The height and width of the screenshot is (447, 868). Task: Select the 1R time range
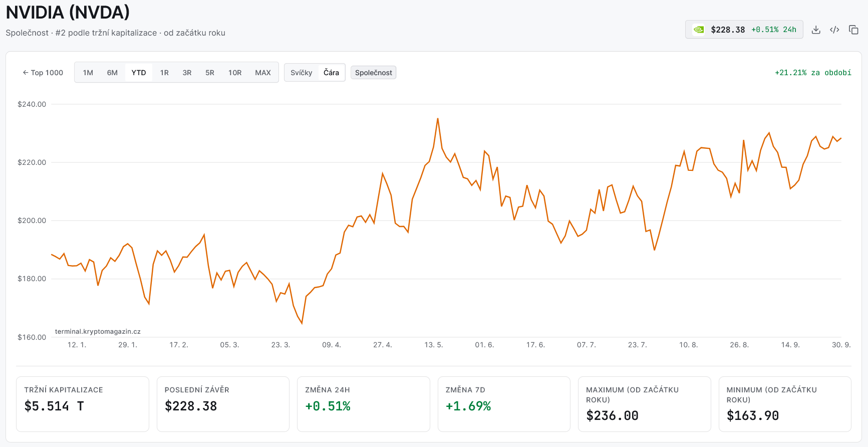click(164, 73)
